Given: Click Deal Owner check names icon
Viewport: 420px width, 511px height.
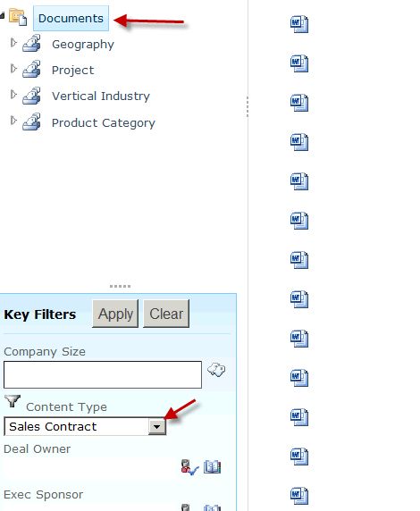Looking at the screenshot, I should pos(189,467).
